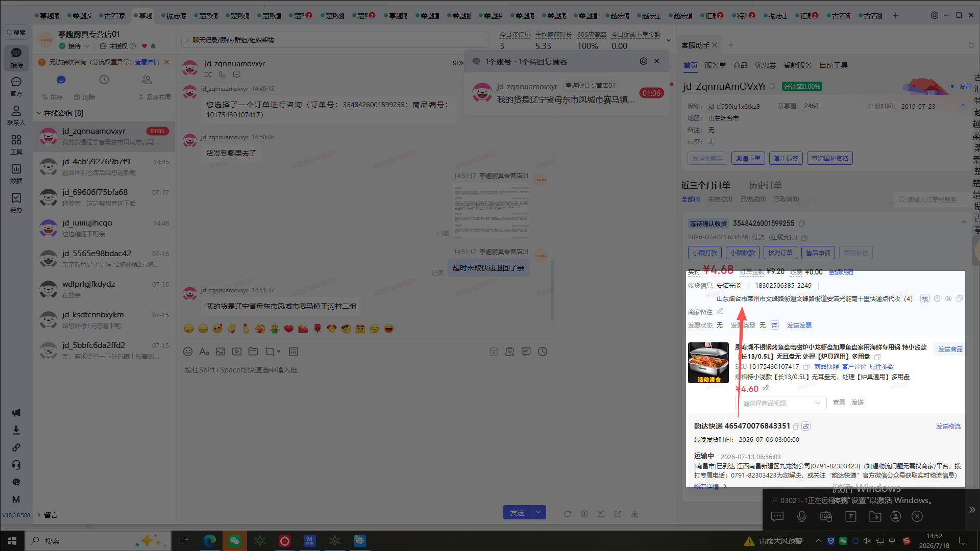Open conversation with jd_4eb592769b7f9

(104, 167)
